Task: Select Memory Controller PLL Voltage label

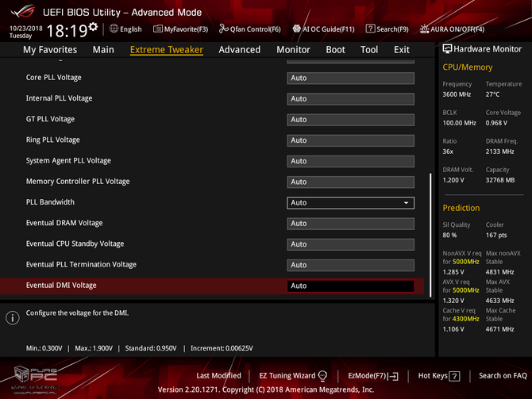Action: pyautogui.click(x=78, y=182)
